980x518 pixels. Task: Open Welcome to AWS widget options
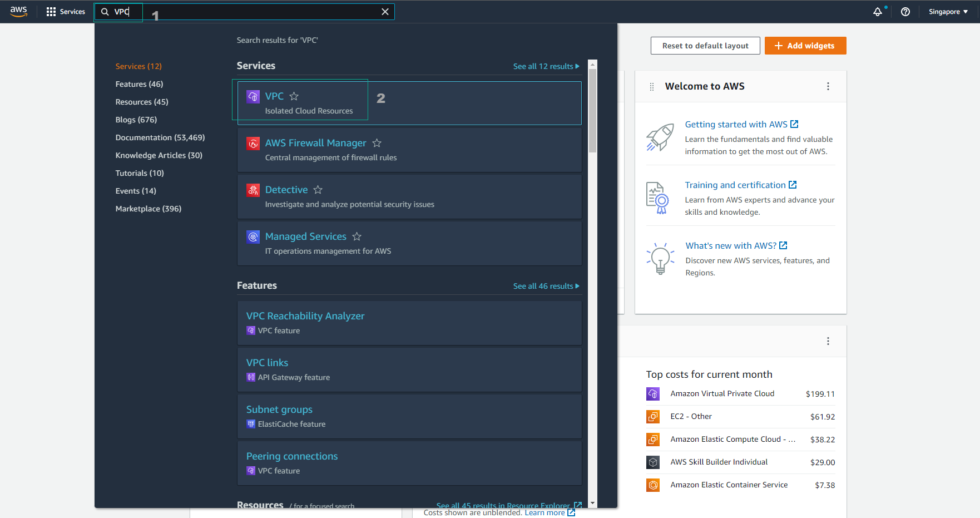(x=828, y=86)
